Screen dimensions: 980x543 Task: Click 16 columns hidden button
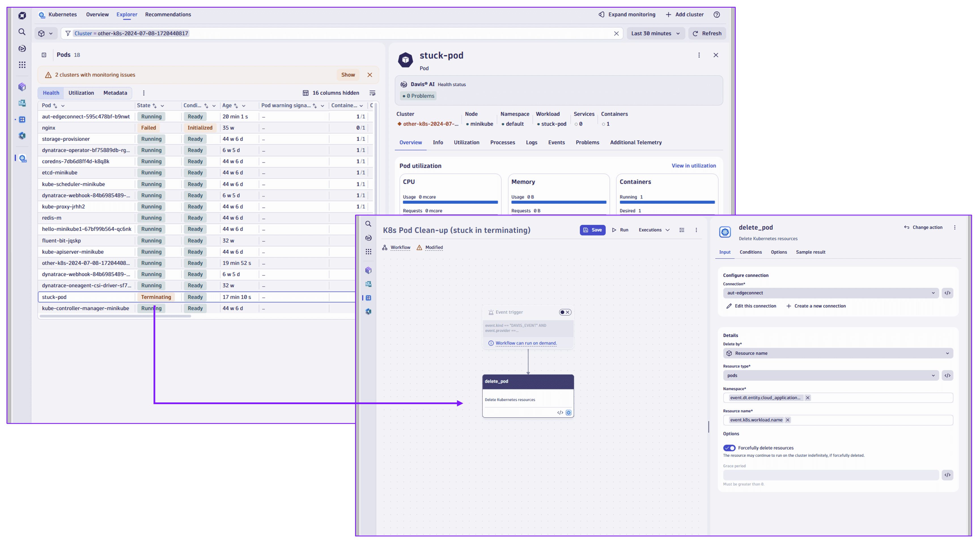pos(331,93)
